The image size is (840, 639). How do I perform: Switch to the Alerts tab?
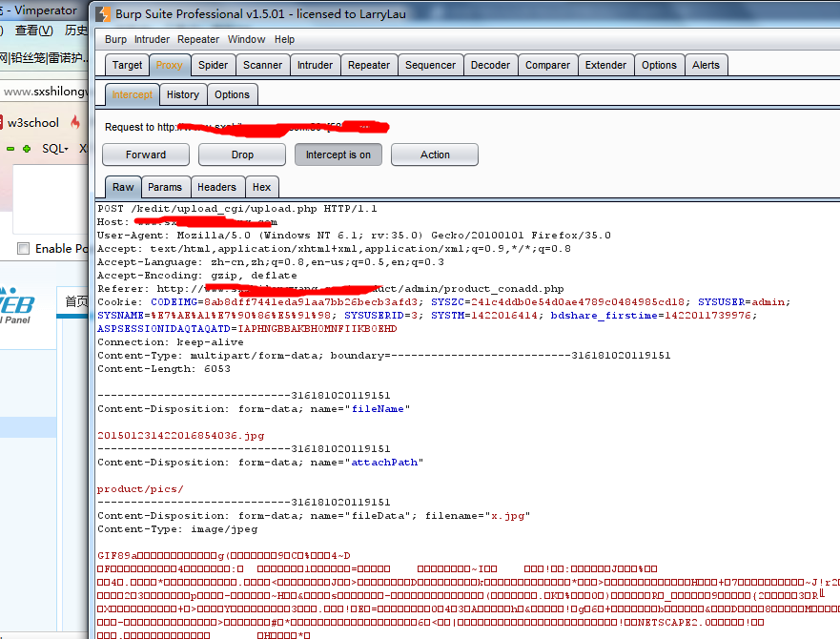pyautogui.click(x=706, y=65)
